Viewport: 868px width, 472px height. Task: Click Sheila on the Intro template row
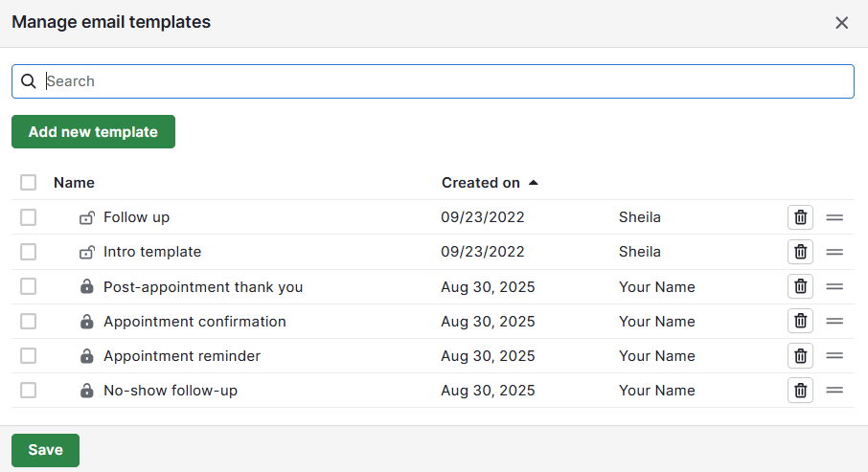640,252
